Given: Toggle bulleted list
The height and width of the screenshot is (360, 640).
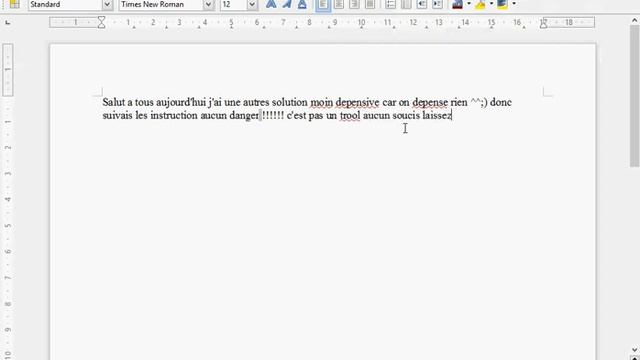Looking at the screenshot, I should tap(406, 4).
